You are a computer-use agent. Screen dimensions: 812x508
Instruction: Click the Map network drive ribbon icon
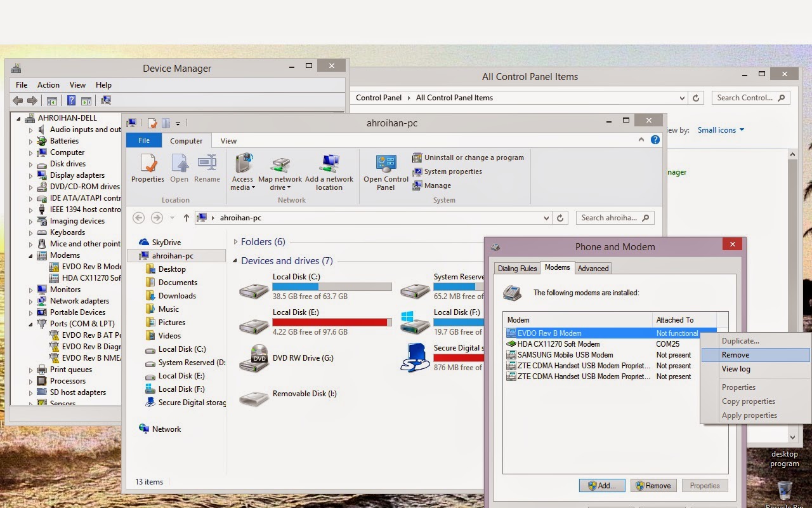[x=280, y=172]
